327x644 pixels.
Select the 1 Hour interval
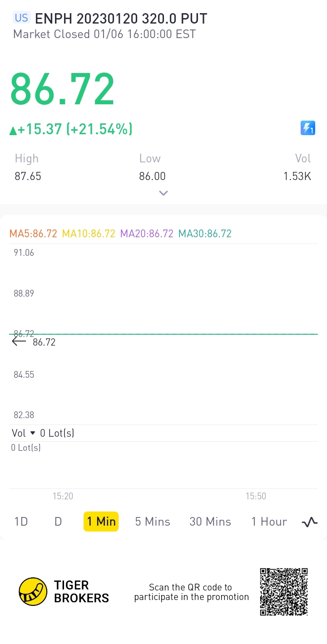[269, 522]
